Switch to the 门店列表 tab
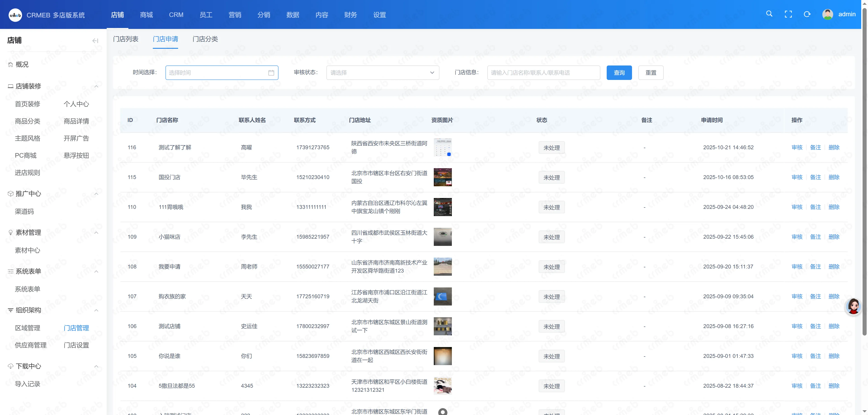 126,39
